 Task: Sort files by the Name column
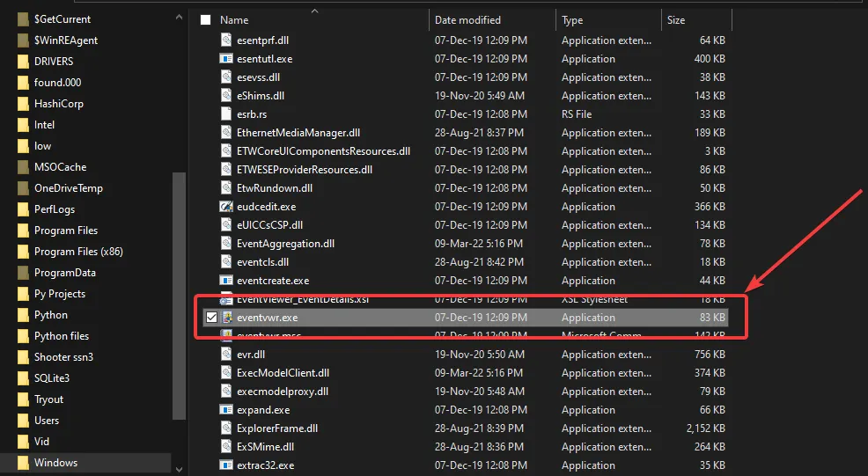(x=234, y=20)
